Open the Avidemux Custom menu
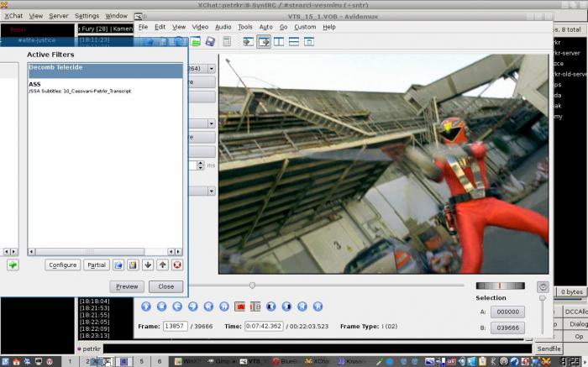 tap(305, 27)
